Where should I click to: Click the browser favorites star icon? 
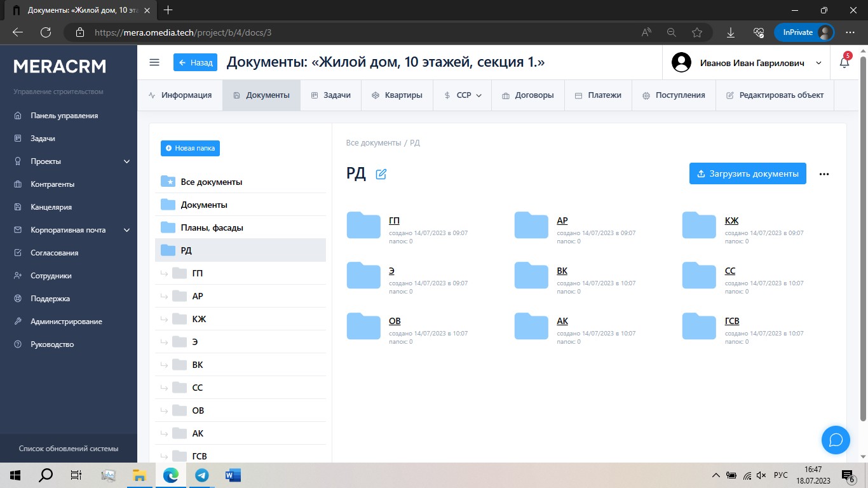click(697, 32)
